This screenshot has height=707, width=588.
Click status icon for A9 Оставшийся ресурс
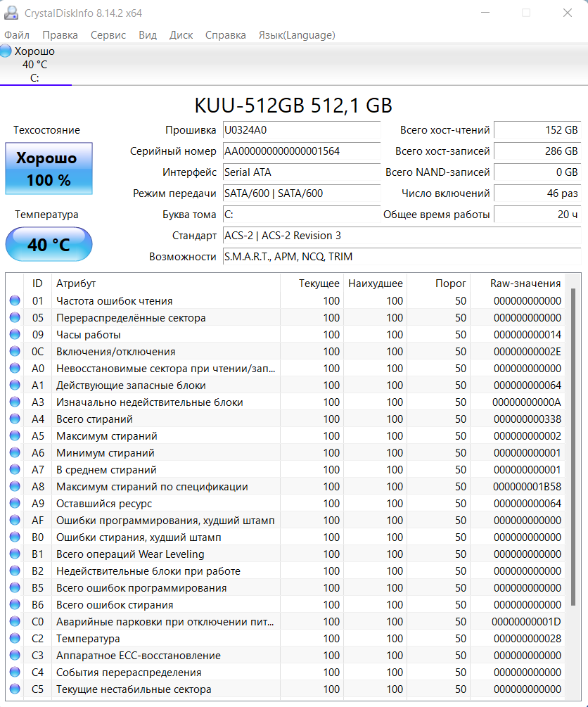(x=15, y=503)
